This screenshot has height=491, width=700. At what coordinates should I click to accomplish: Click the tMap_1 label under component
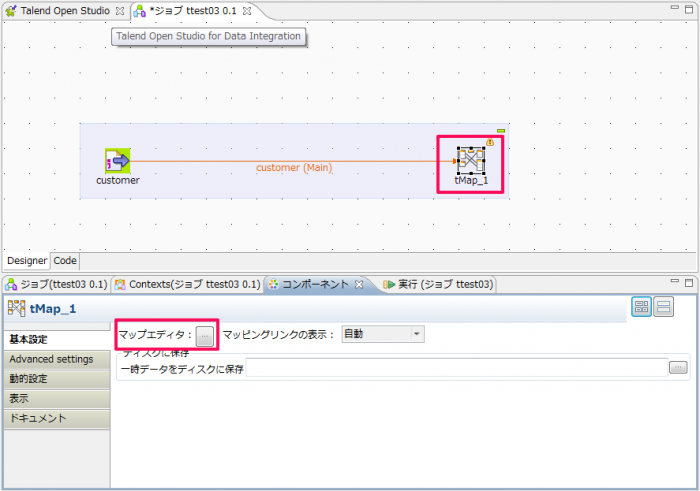click(471, 180)
